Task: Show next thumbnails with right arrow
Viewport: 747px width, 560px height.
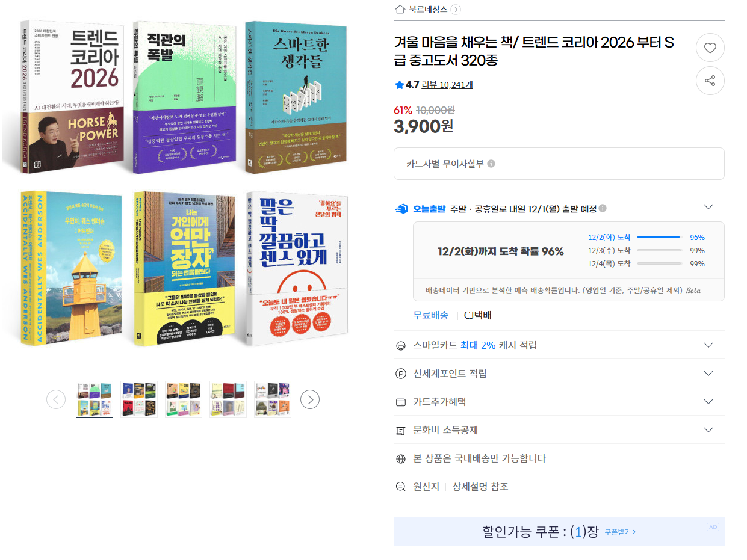Action: coord(310,399)
